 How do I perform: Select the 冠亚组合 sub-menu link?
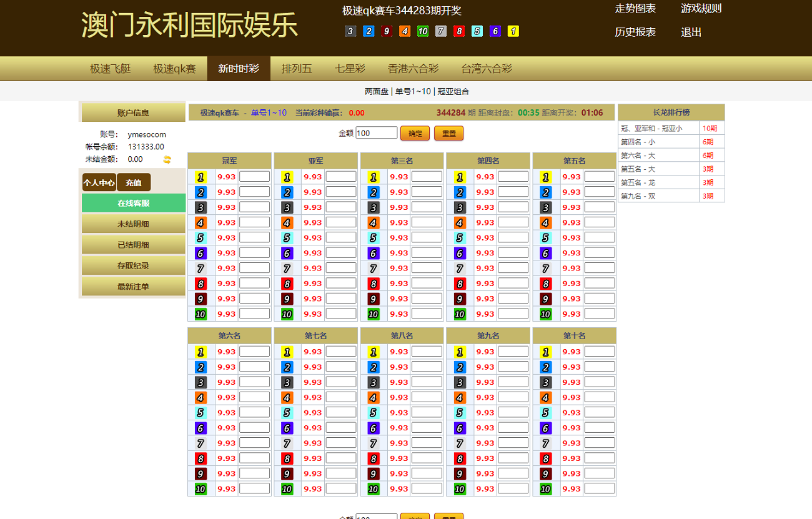(453, 91)
